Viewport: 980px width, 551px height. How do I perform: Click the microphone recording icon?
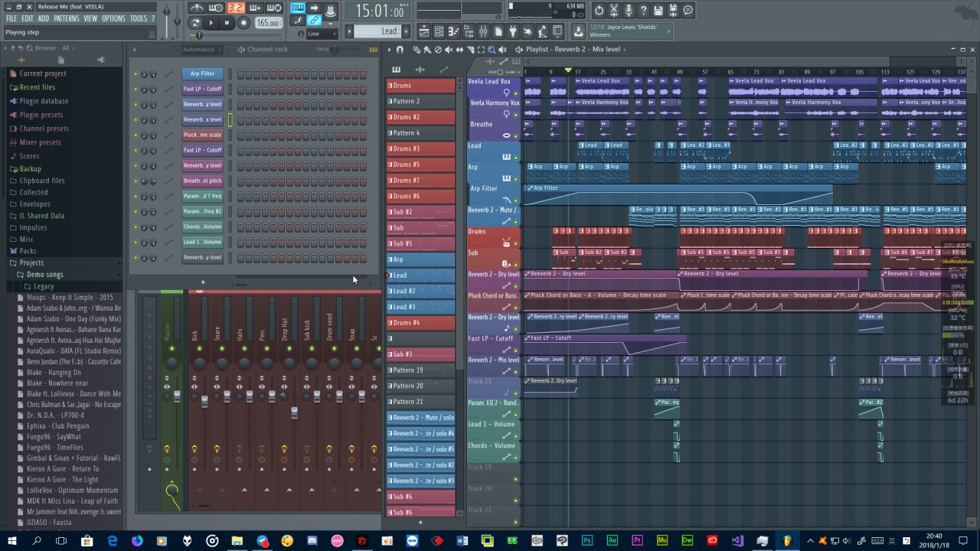[x=629, y=11]
